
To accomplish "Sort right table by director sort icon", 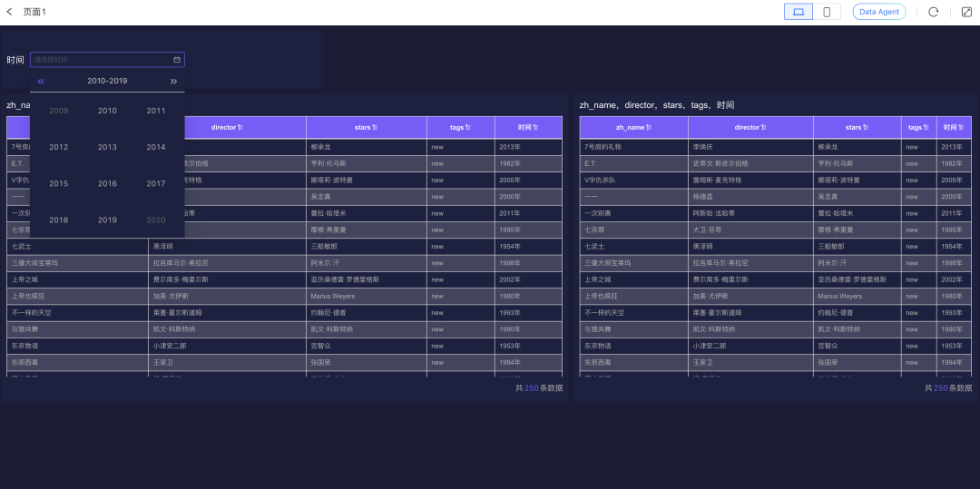I will tap(763, 127).
